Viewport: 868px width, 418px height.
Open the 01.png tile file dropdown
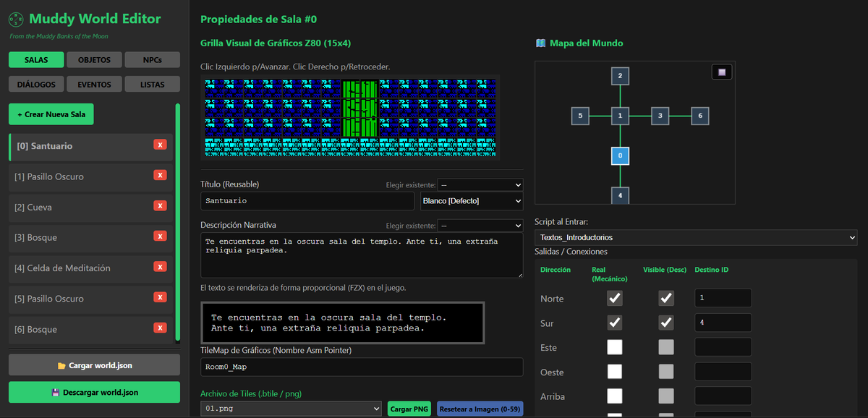[291, 409]
